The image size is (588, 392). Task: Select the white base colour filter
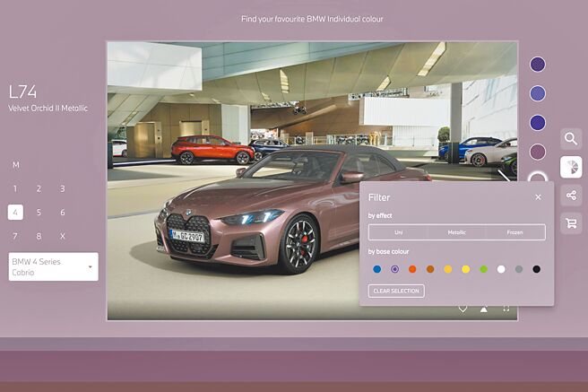click(x=501, y=269)
